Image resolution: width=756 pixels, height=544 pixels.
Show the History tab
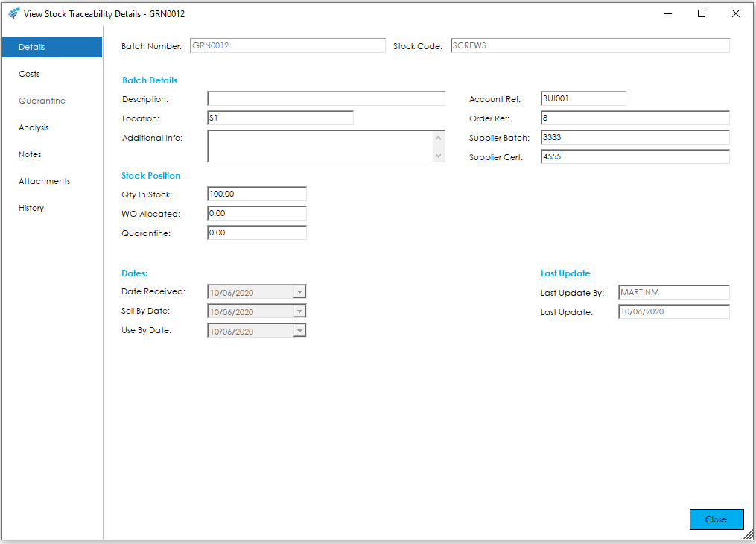31,208
